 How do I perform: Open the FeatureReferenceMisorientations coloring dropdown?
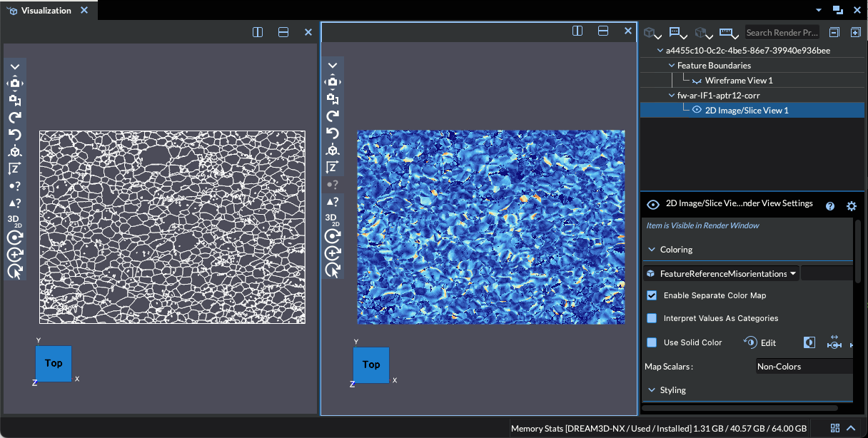pyautogui.click(x=793, y=273)
